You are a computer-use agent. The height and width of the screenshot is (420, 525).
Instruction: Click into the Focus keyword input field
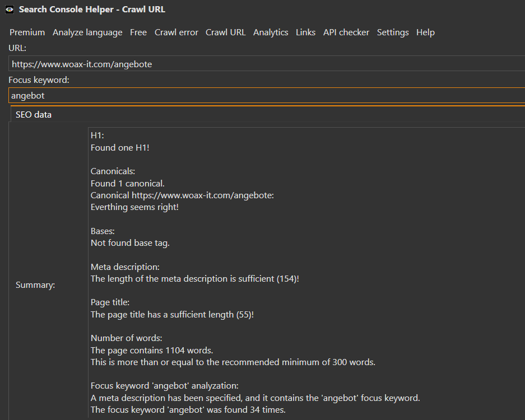[x=267, y=95]
